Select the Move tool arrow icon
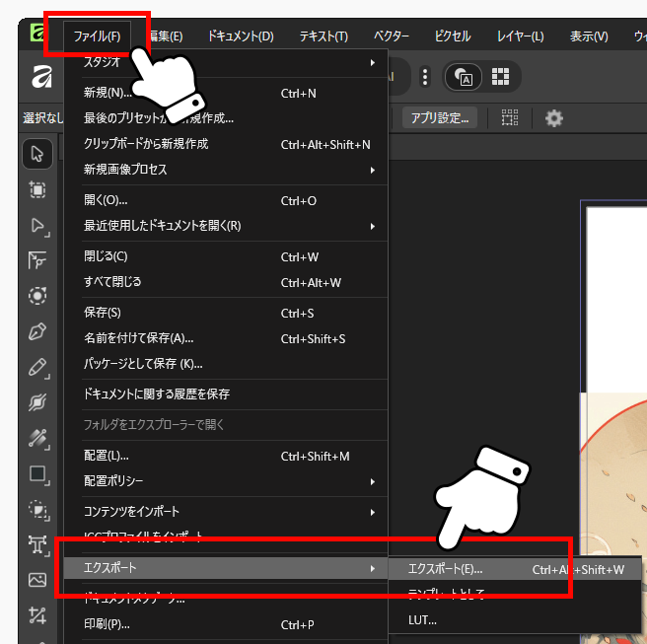This screenshot has width=647, height=644. (x=37, y=154)
